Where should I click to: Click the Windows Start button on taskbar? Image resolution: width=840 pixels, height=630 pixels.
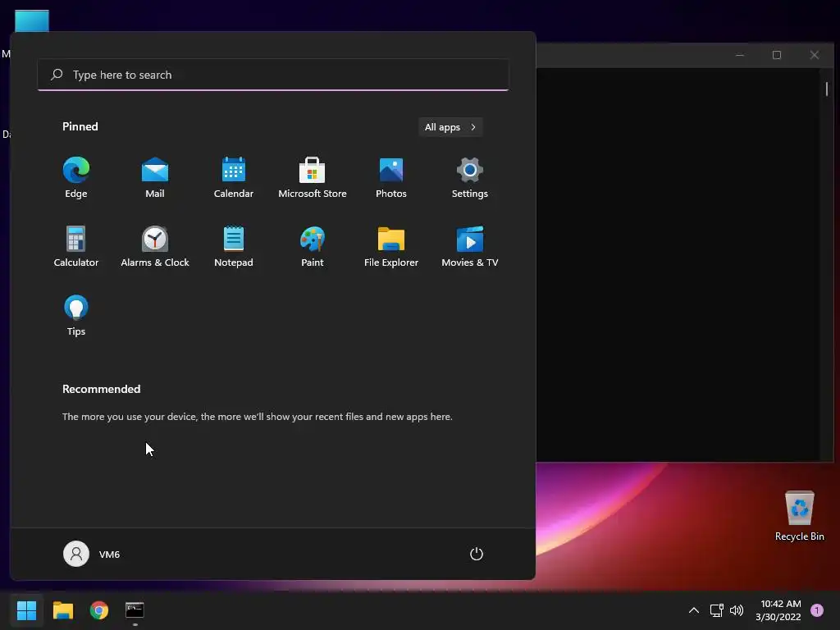[26, 610]
